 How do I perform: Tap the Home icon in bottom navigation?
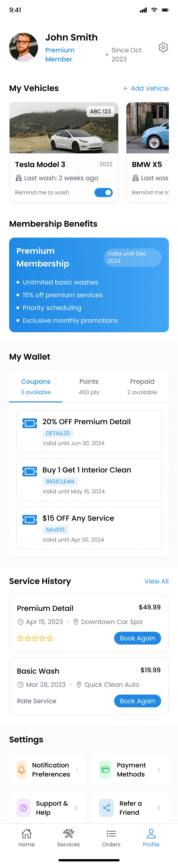click(27, 833)
